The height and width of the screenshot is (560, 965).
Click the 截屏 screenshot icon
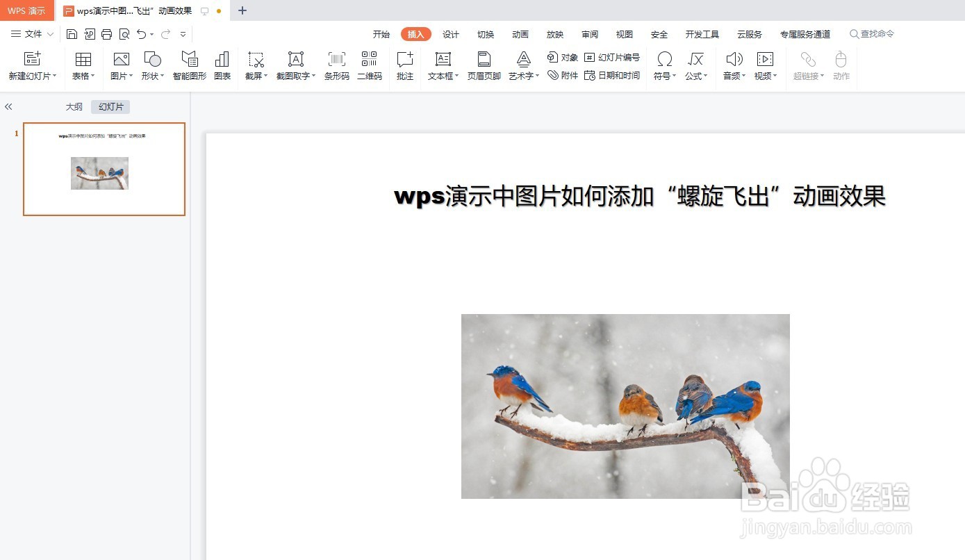click(x=256, y=59)
